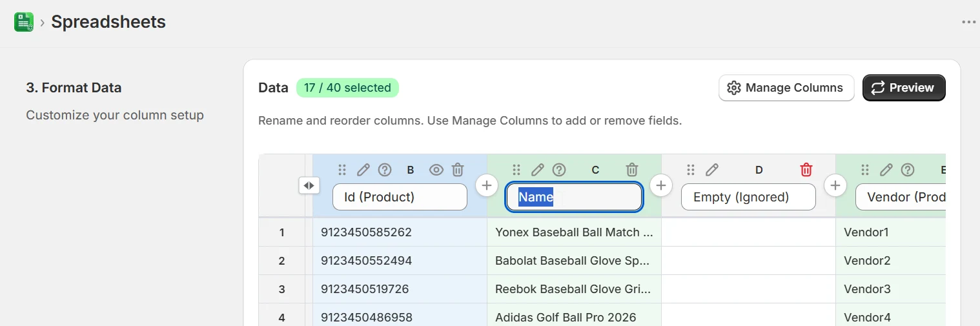The image size is (980, 326).
Task: Click Yonex Baseball Ball Match cell
Action: pyautogui.click(x=574, y=232)
